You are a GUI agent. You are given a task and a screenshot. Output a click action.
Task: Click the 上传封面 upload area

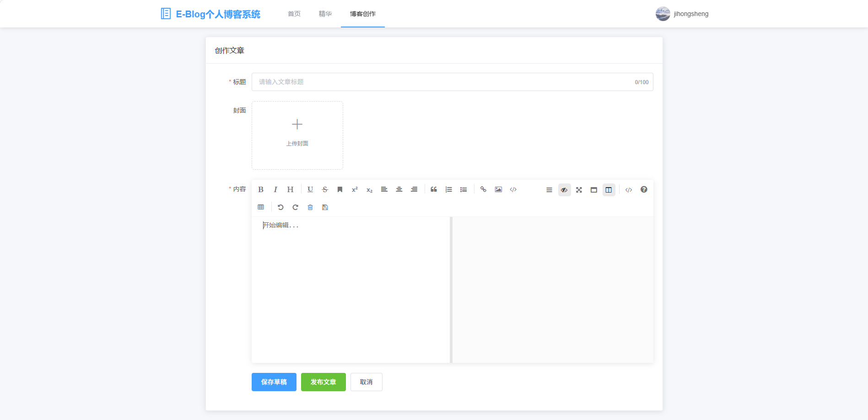[x=297, y=135]
